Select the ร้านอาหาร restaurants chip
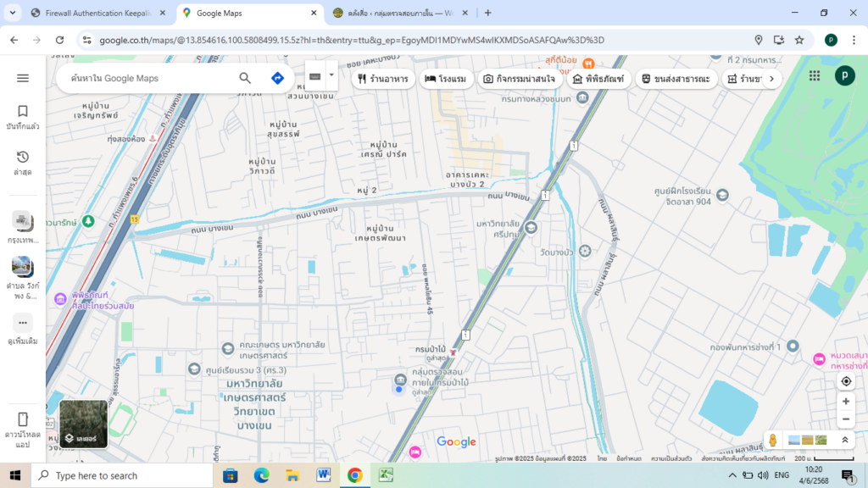Image resolution: width=868 pixels, height=488 pixels. tap(383, 79)
